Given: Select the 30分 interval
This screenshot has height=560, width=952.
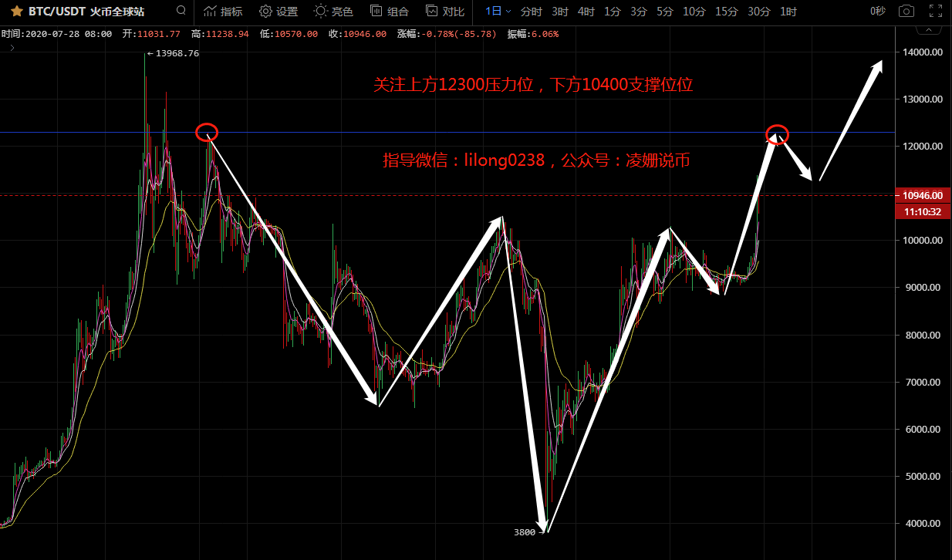Looking at the screenshot, I should click(x=759, y=12).
